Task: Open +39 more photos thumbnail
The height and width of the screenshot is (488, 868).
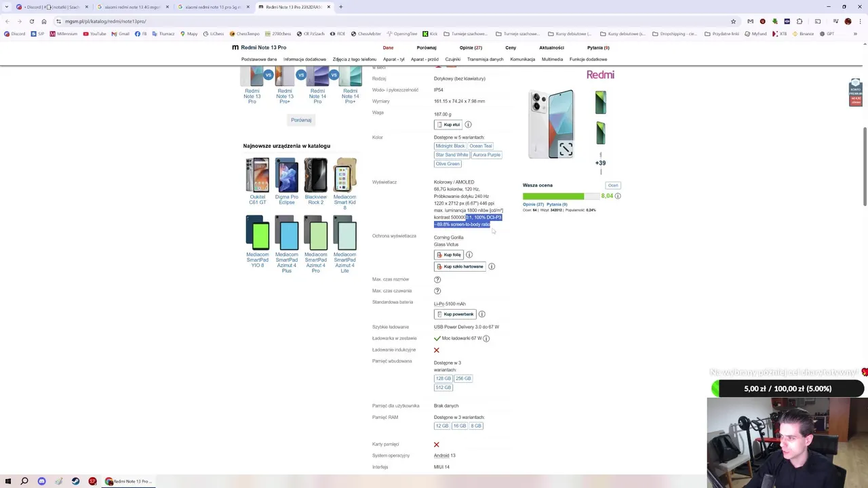Action: 600,163
